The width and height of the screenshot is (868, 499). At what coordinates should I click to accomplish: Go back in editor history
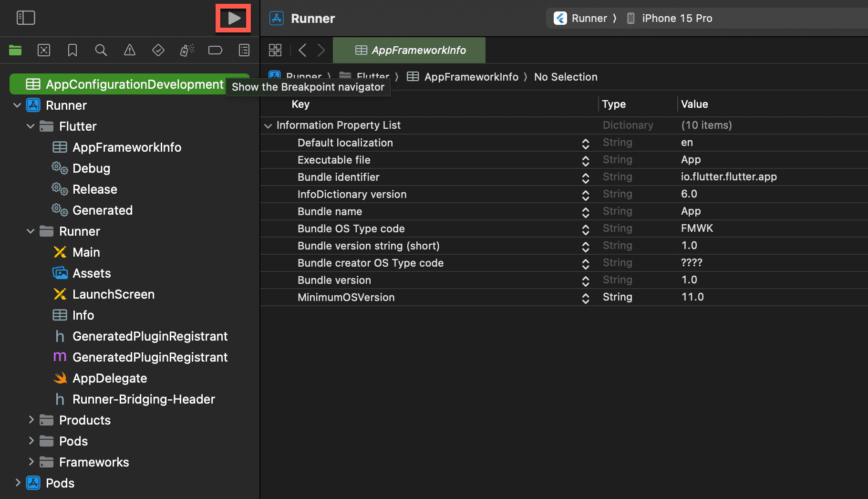[x=302, y=50]
